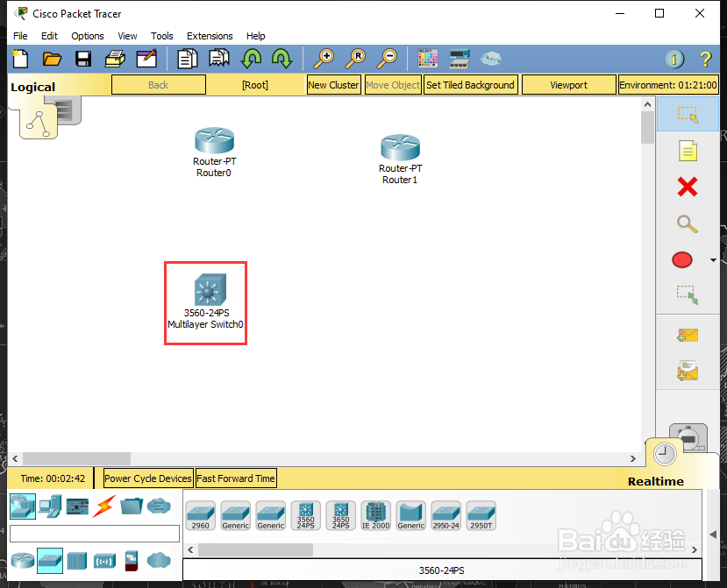Image resolution: width=727 pixels, height=588 pixels.
Task: Open the View menu
Action: click(127, 36)
